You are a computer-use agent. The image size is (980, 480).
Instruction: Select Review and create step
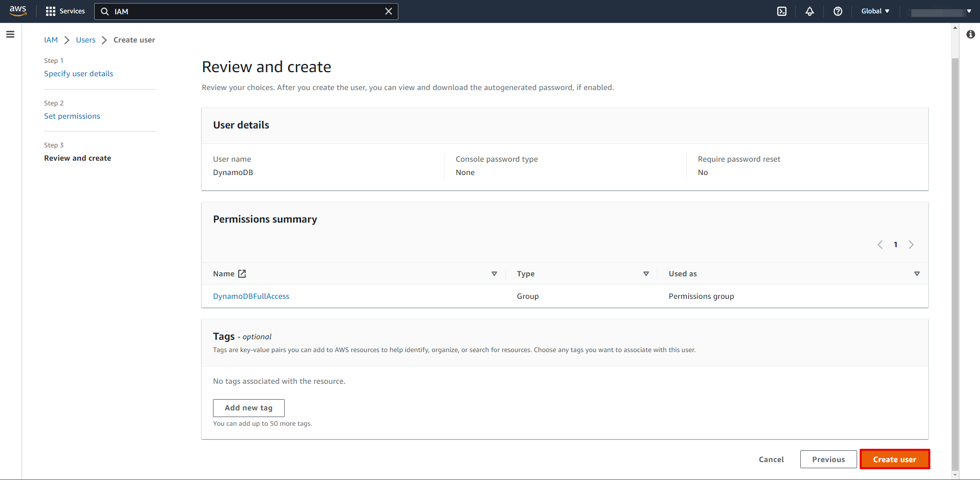click(77, 158)
